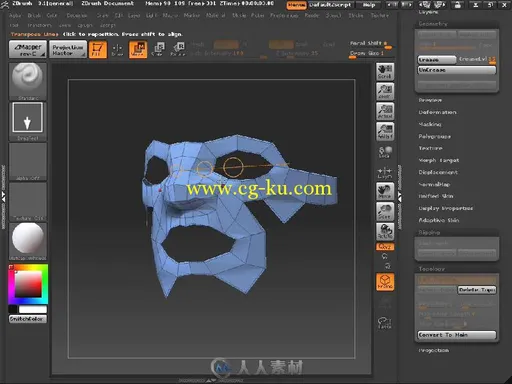512x384 pixels.
Task: Open the Material menu
Action: (x=215, y=15)
